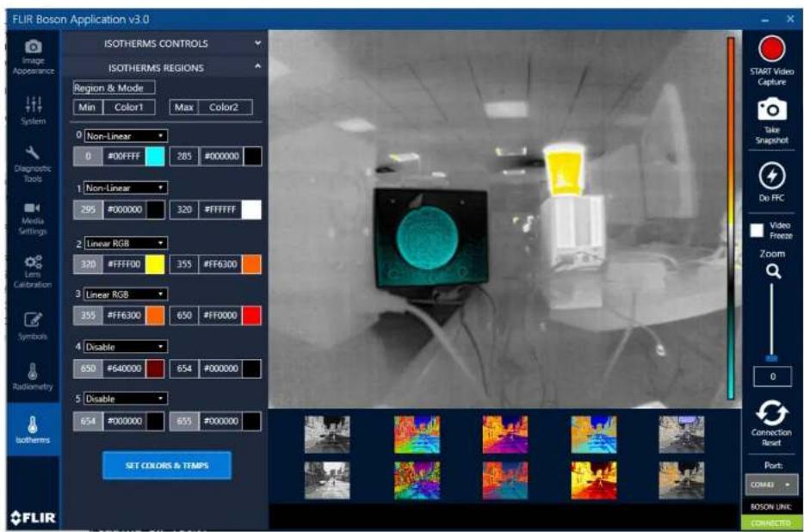Open region 4 Disable mode dropdown

click(126, 347)
